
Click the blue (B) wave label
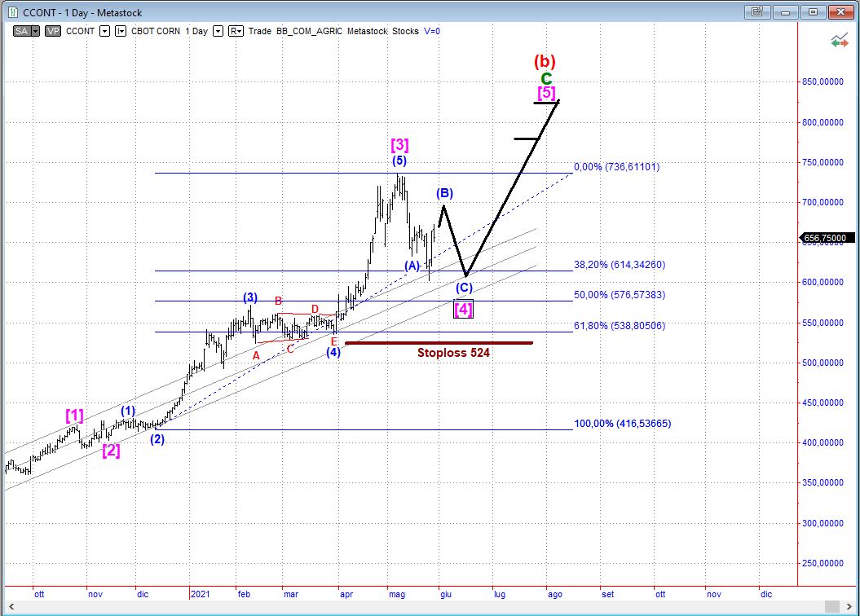click(x=445, y=193)
